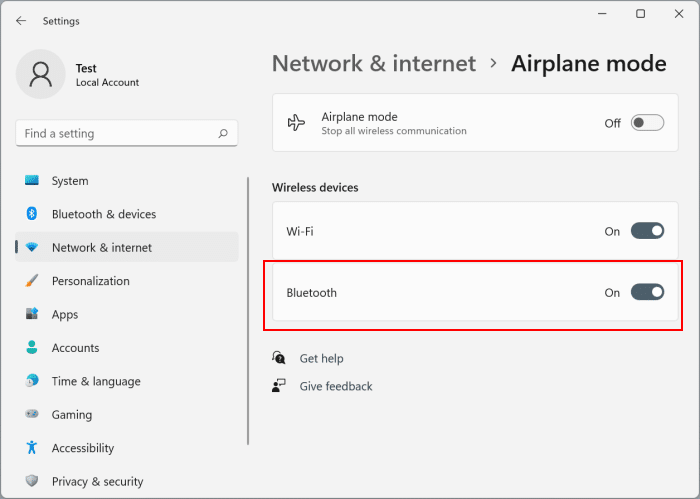Click the Stop all wireless communication text
Screen dimensions: 700x499
click(x=394, y=131)
